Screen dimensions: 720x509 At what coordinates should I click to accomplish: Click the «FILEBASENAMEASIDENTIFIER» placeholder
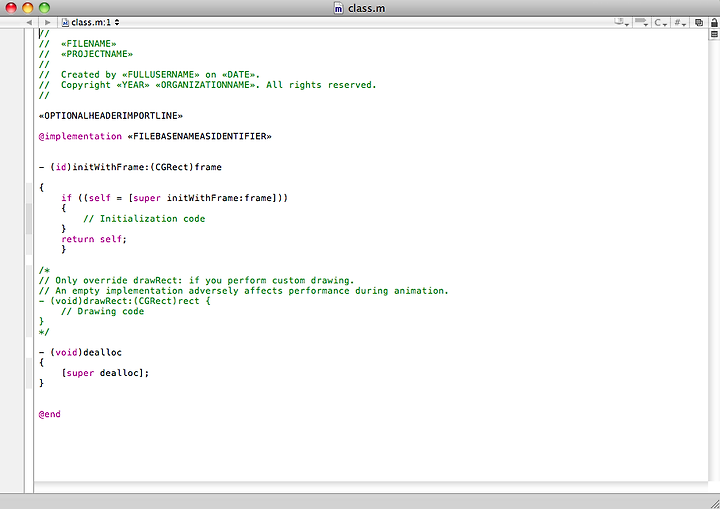tap(200, 136)
